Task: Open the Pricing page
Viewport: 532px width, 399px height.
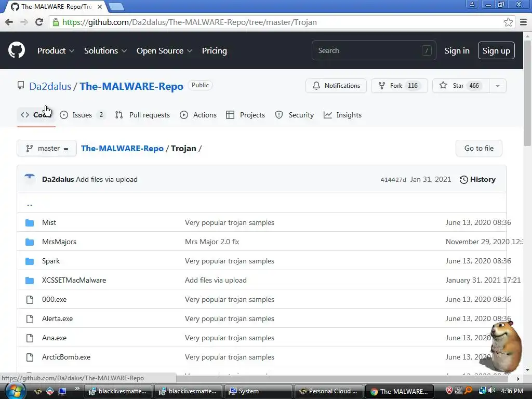Action: (215, 50)
